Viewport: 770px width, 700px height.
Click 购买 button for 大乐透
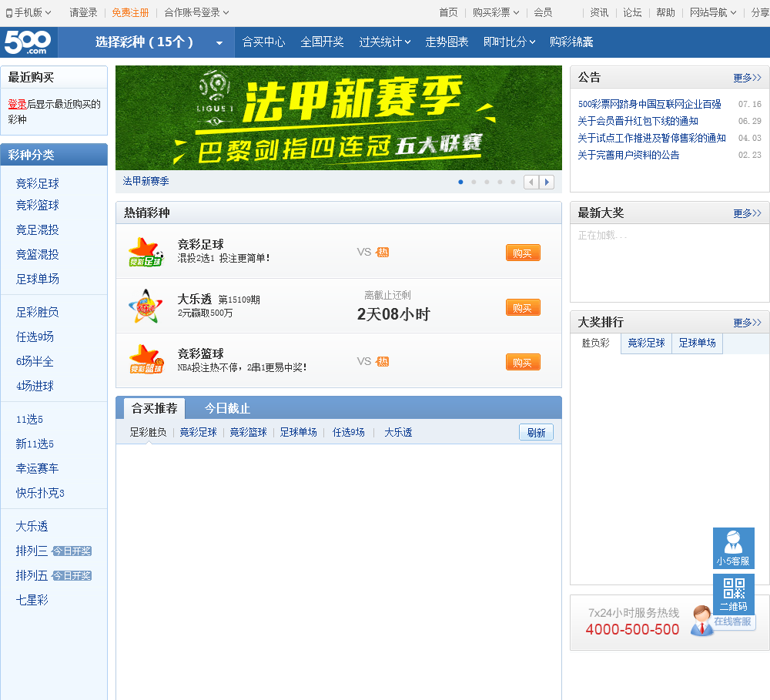click(x=523, y=307)
